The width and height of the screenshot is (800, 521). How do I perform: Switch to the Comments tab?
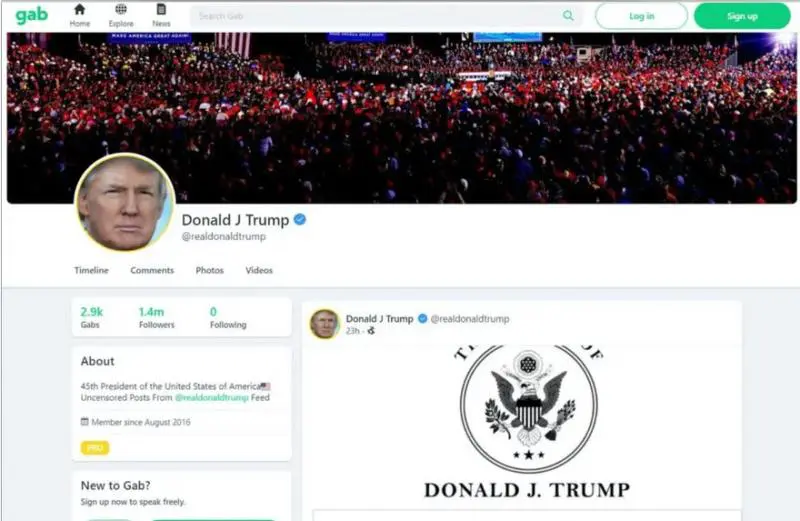pos(152,270)
